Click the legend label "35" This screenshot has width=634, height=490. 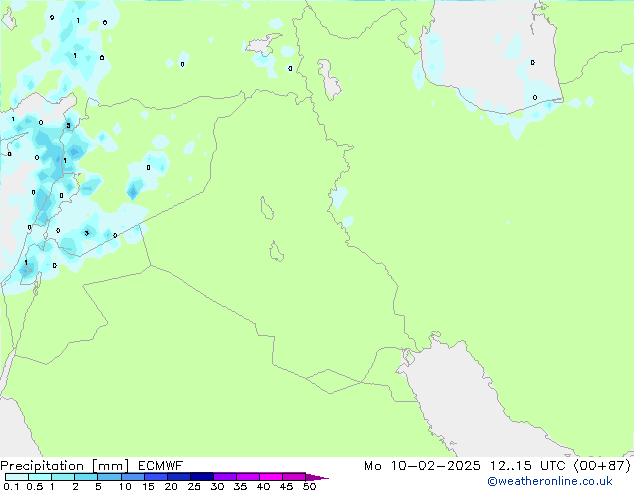click(240, 486)
